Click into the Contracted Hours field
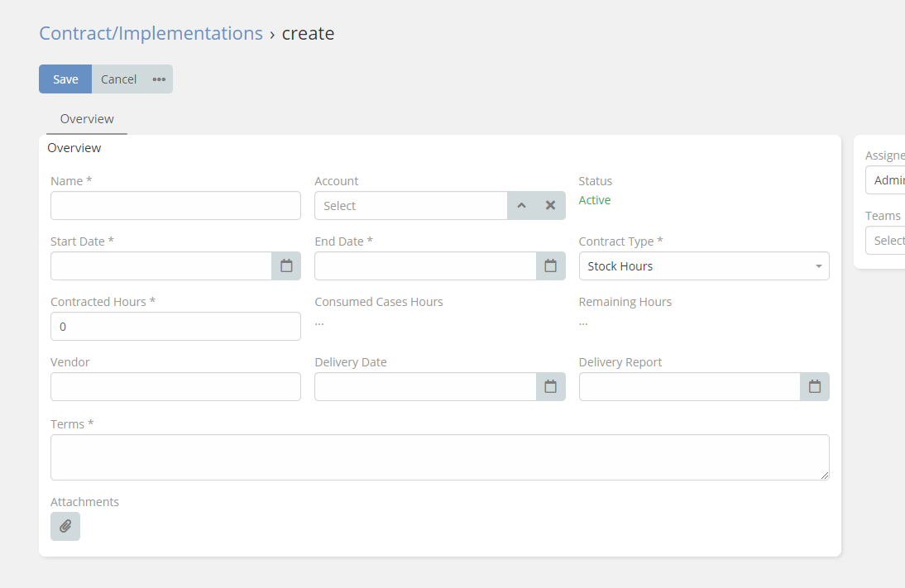905x588 pixels. (175, 327)
